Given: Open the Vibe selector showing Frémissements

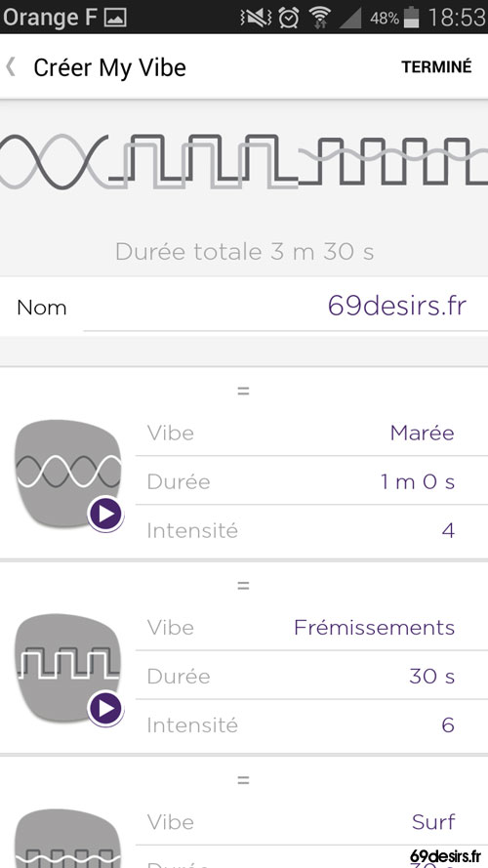Looking at the screenshot, I should pyautogui.click(x=311, y=627).
